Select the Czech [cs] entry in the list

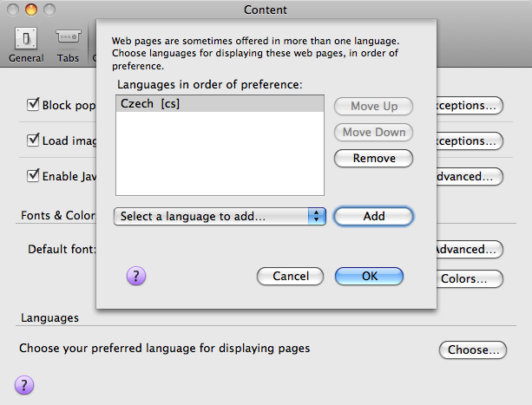pos(220,104)
